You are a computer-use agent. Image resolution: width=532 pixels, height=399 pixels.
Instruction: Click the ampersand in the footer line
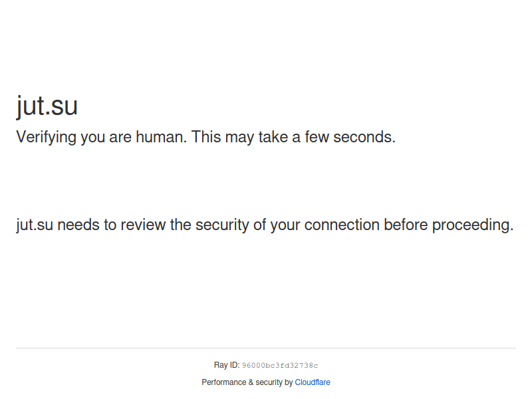251,382
